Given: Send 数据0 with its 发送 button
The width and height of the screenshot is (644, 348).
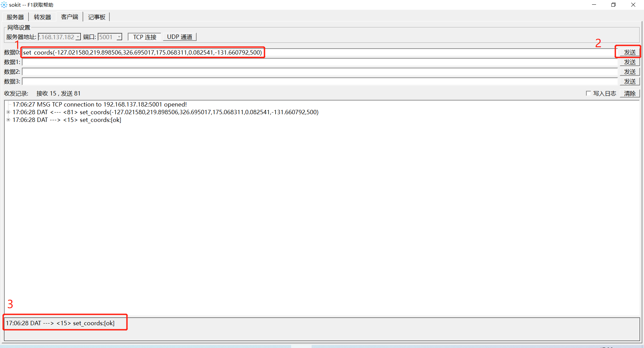Looking at the screenshot, I should (630, 52).
